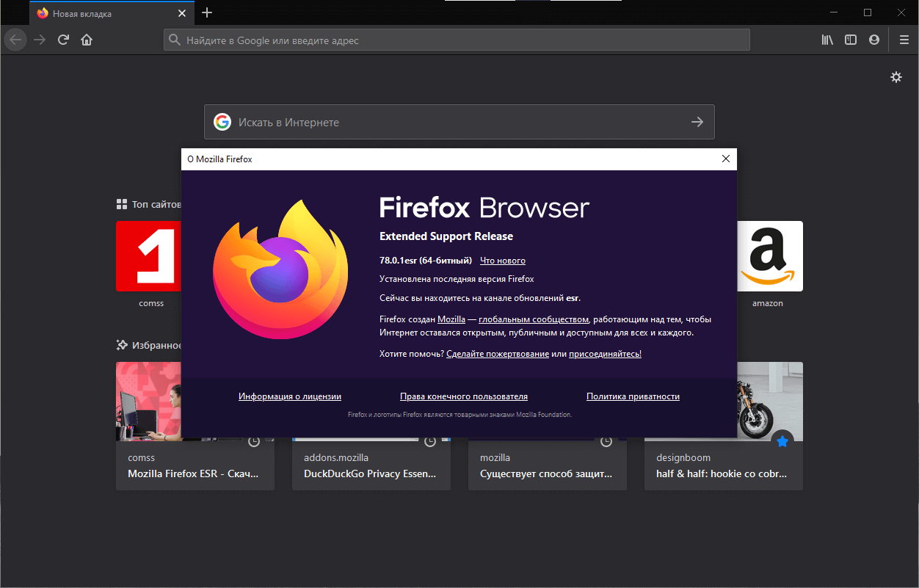919x588 pixels.
Task: Click the back navigation arrow
Action: pyautogui.click(x=15, y=39)
